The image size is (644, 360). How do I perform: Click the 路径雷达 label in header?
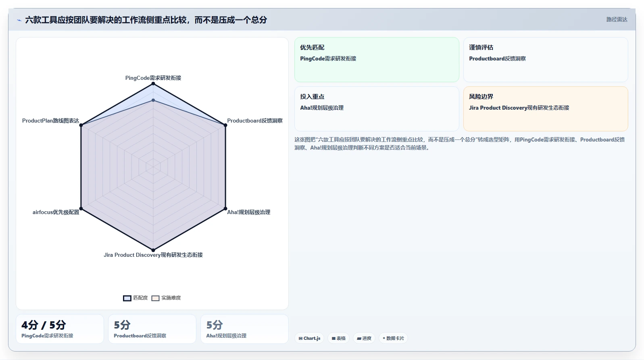(617, 19)
